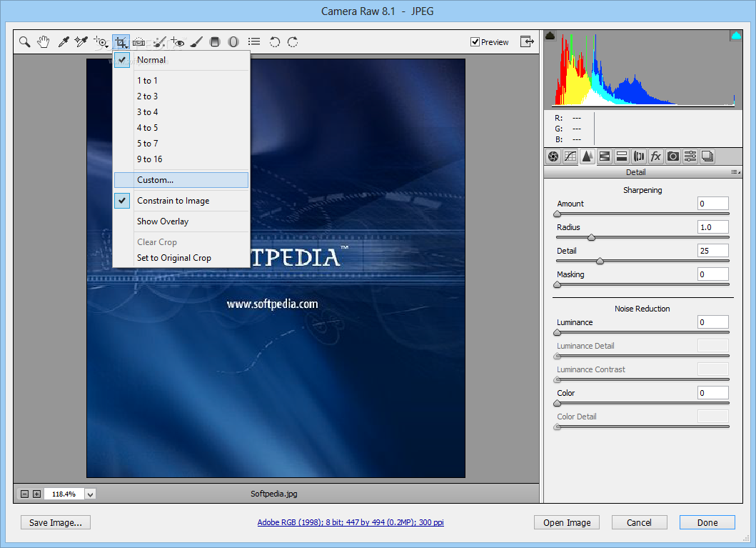Switch to the Basic panel tab

tap(553, 156)
